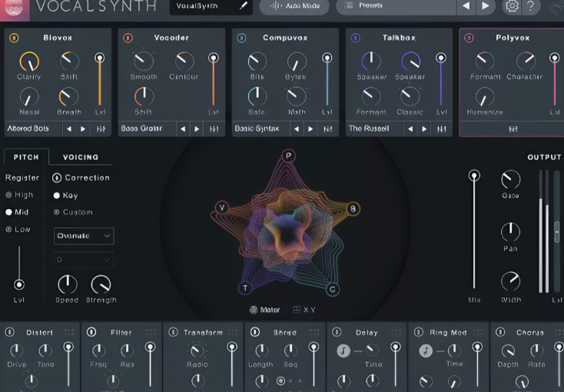Open the Talkbox advanced settings sliders icon
Screen dimensions: 564x392
pyautogui.click(x=441, y=129)
